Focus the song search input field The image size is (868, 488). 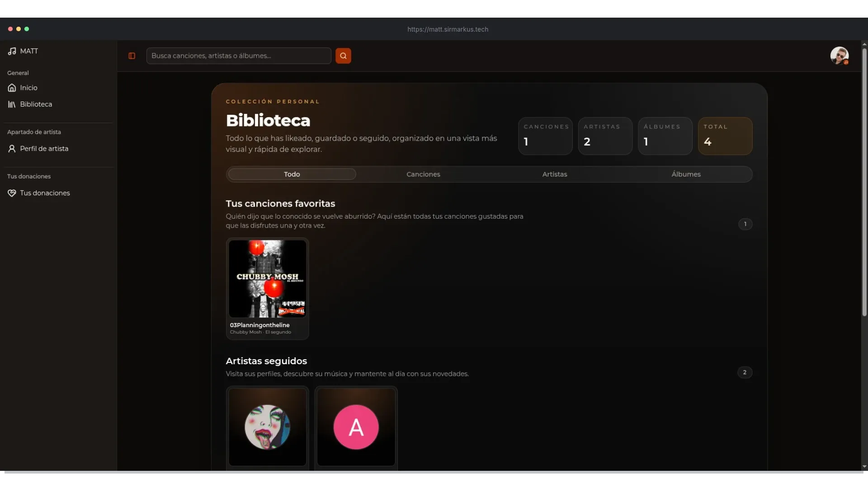click(x=239, y=56)
